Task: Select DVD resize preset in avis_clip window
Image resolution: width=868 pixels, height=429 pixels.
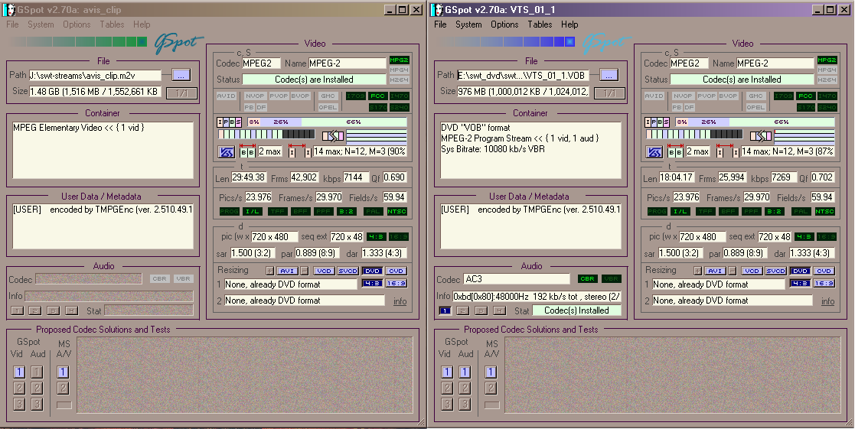Action: click(373, 271)
